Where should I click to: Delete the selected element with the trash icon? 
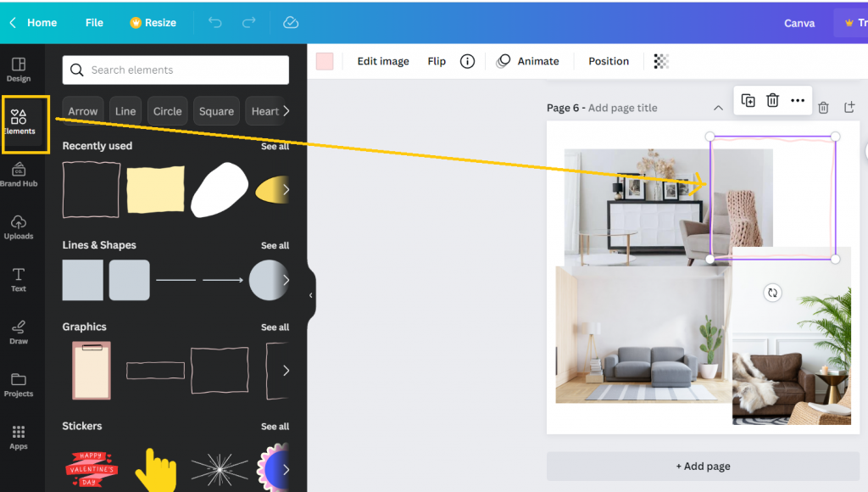tap(772, 100)
